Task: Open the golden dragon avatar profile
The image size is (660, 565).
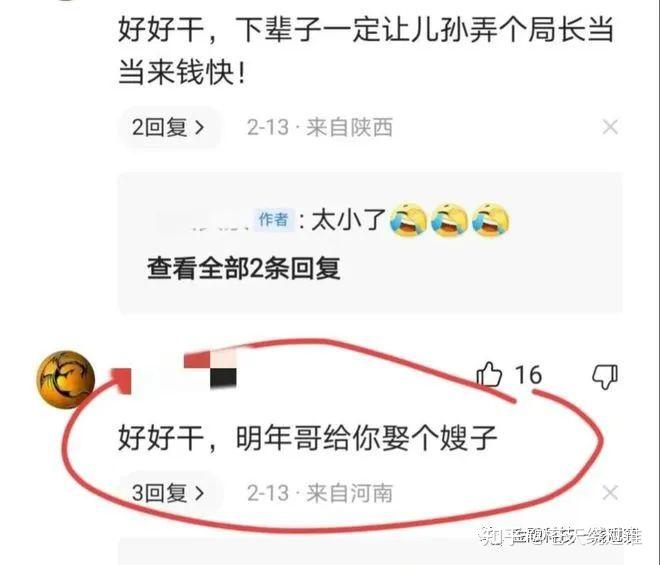Action: coord(66,379)
